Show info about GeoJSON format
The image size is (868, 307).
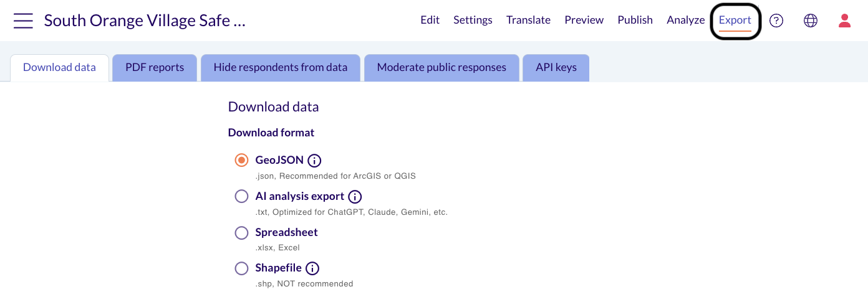314,161
